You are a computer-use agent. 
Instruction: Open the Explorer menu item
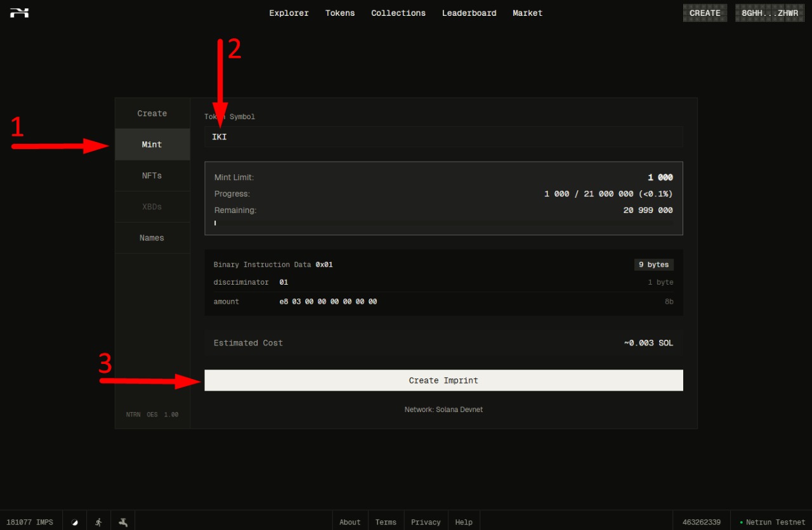pyautogui.click(x=289, y=13)
